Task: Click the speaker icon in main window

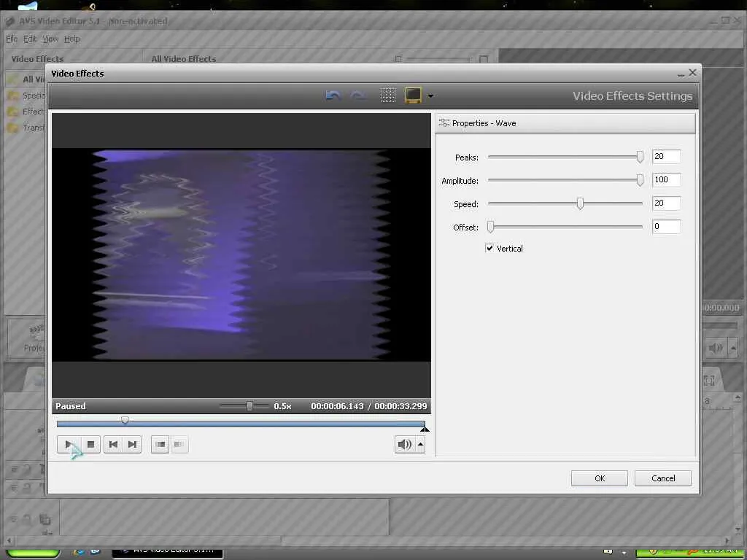Action: [716, 348]
